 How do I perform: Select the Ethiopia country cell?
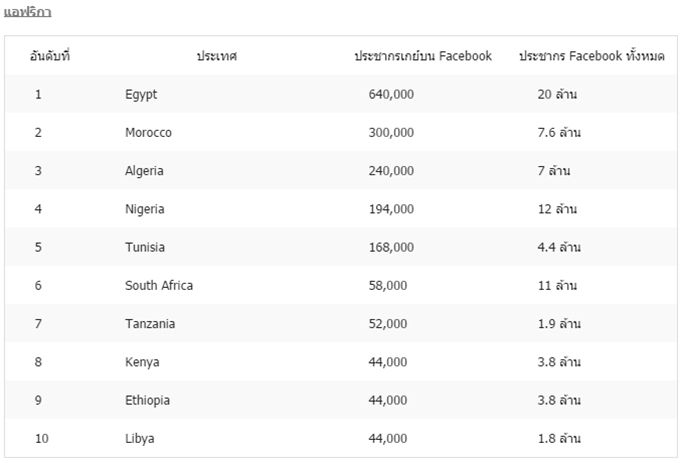[147, 400]
